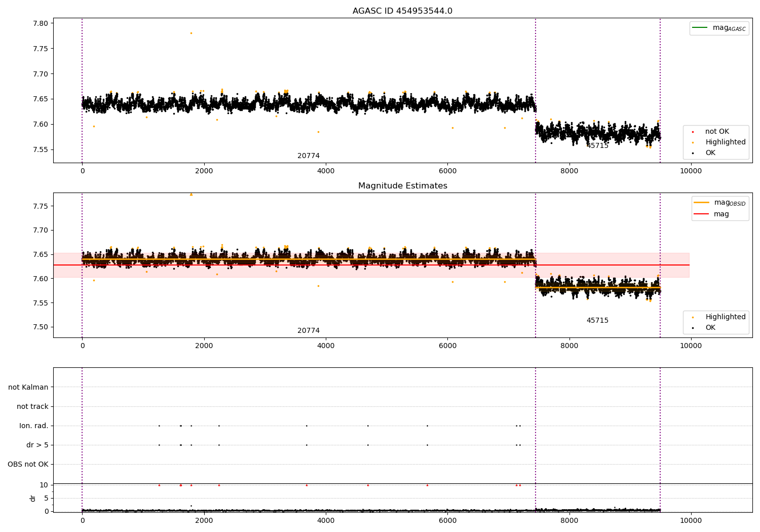Click the 7.75 y-axis tick in middle plot
This screenshot has height=532, width=760.
[41, 206]
